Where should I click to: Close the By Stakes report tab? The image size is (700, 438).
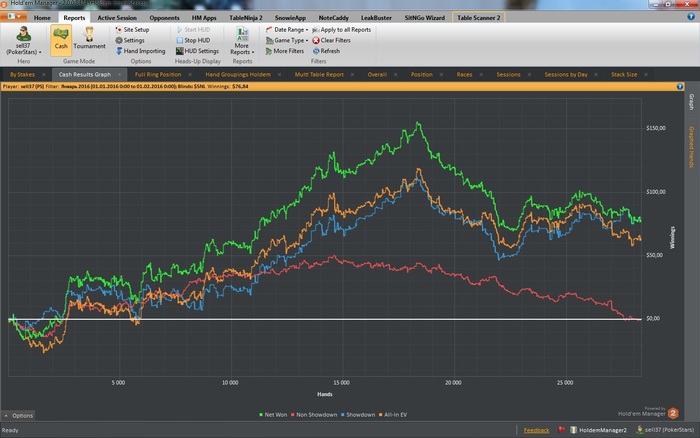click(x=44, y=75)
